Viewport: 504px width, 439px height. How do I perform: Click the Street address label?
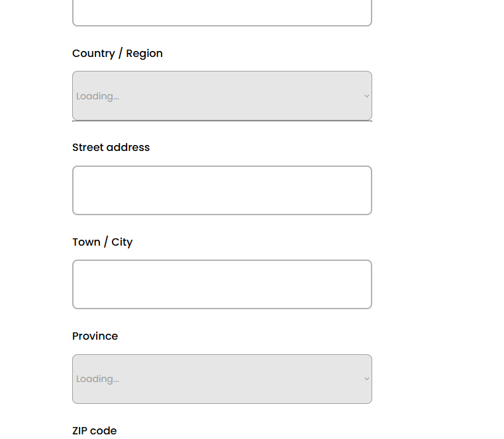[x=111, y=148]
